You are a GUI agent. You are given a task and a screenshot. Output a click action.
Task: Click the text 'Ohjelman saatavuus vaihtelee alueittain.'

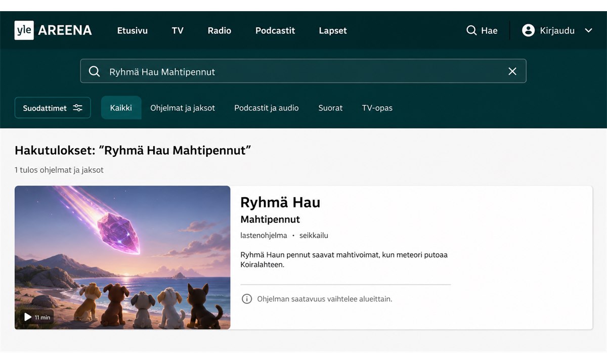coord(324,299)
